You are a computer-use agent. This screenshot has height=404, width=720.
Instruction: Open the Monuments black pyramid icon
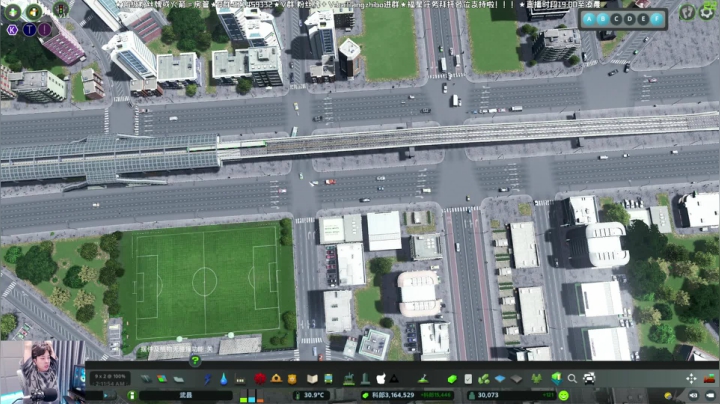click(394, 379)
